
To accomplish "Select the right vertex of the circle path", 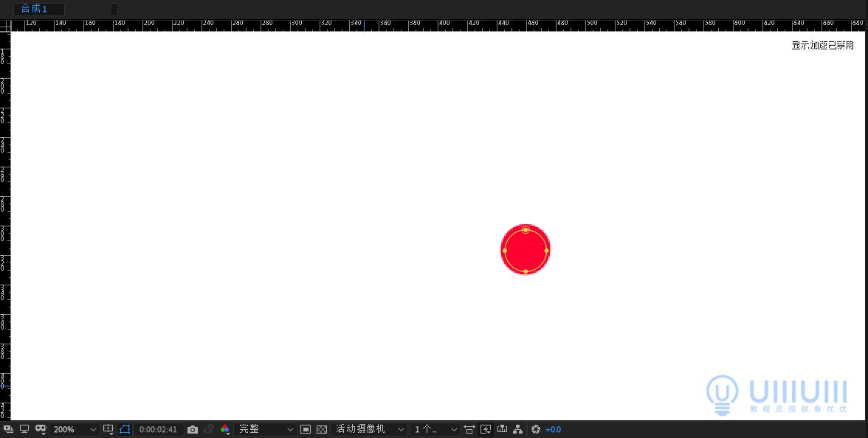I will (546, 251).
